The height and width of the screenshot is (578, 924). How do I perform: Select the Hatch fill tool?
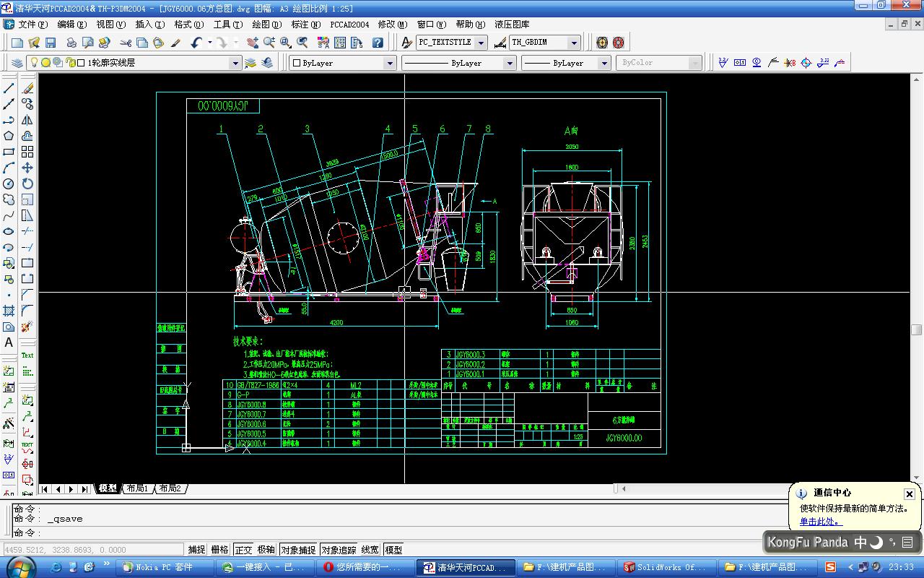click(x=9, y=311)
